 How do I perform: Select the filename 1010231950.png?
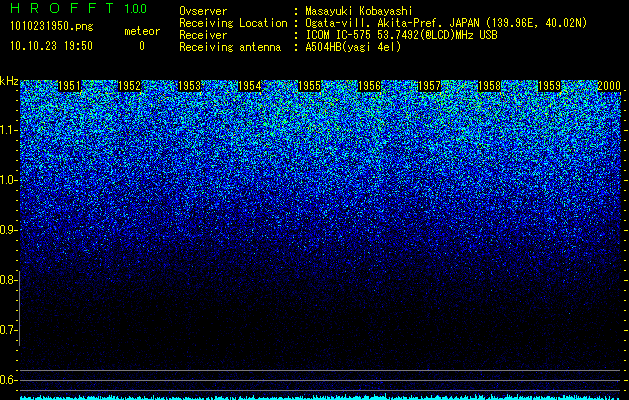click(52, 27)
